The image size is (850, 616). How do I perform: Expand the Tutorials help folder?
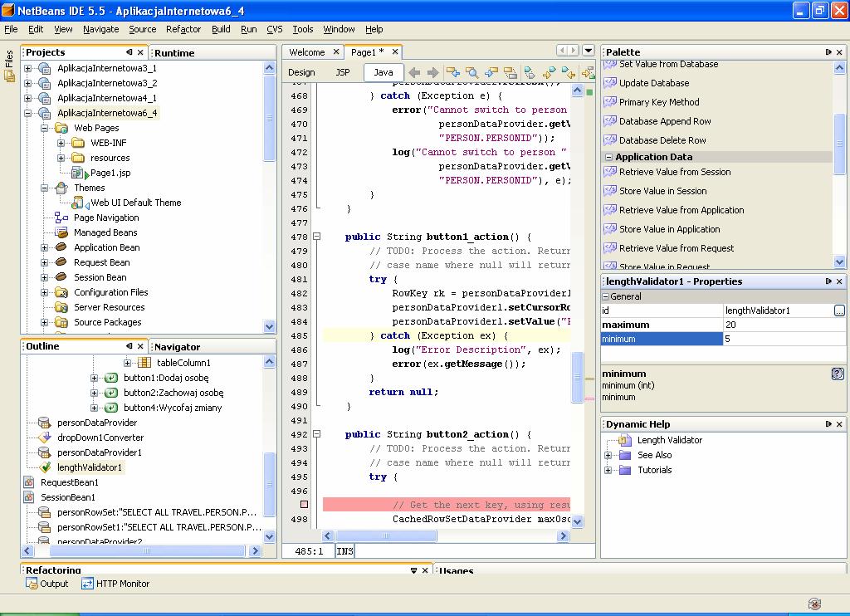pos(608,470)
